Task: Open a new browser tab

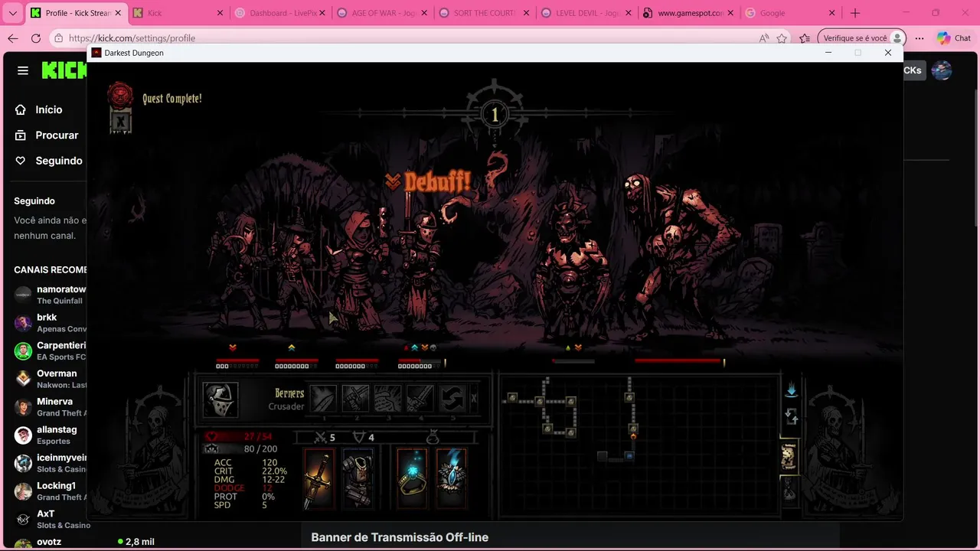Action: coord(855,13)
